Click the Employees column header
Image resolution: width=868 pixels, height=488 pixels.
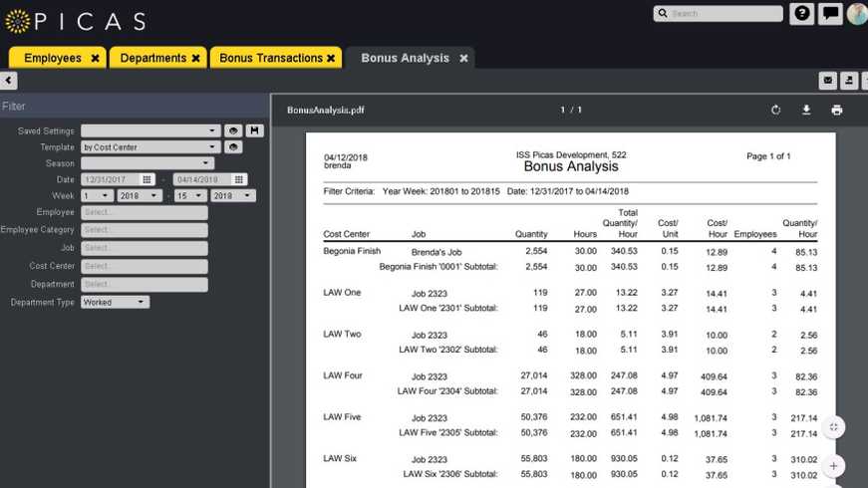755,235
